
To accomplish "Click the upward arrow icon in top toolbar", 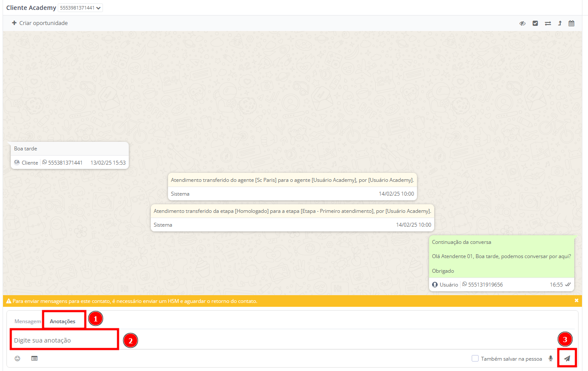I will click(560, 23).
